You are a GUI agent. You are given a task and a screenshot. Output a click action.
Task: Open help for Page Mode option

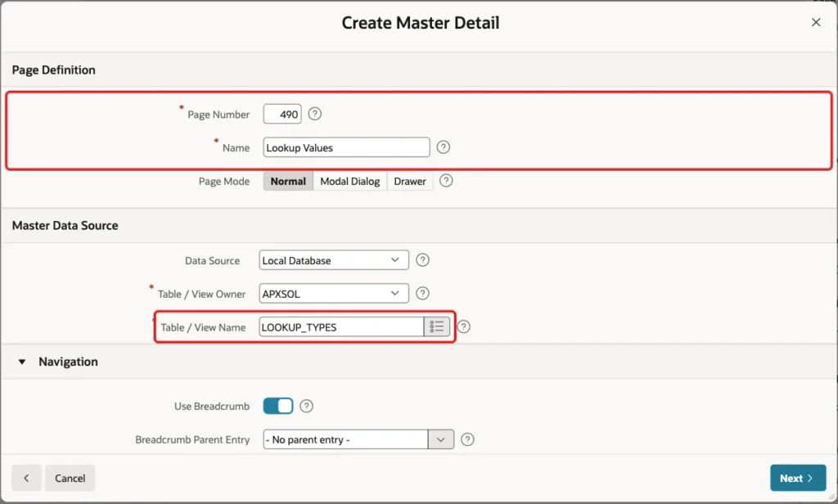click(x=446, y=181)
